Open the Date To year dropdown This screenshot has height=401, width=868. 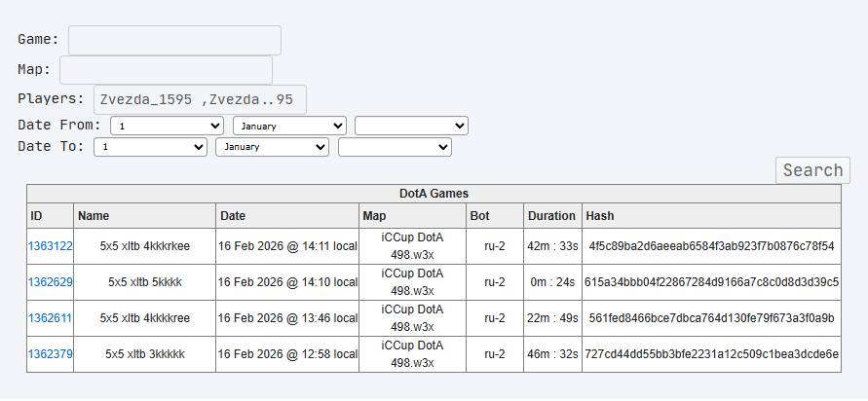[x=395, y=146]
